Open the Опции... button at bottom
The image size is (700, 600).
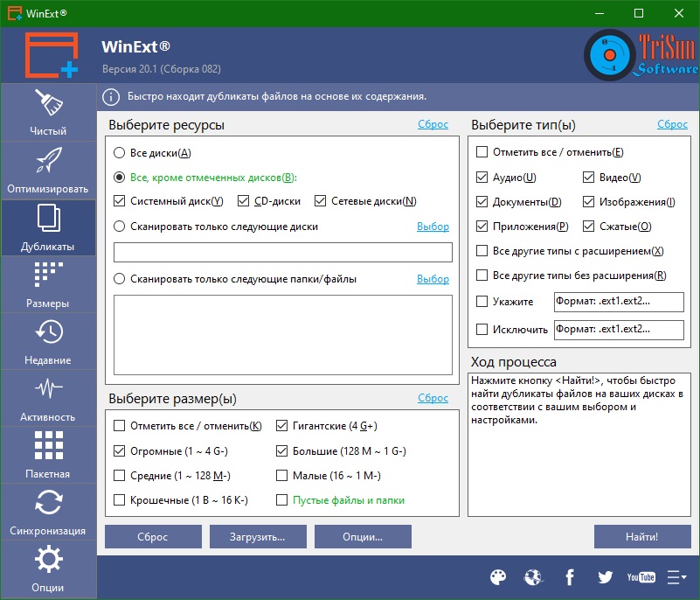[363, 536]
